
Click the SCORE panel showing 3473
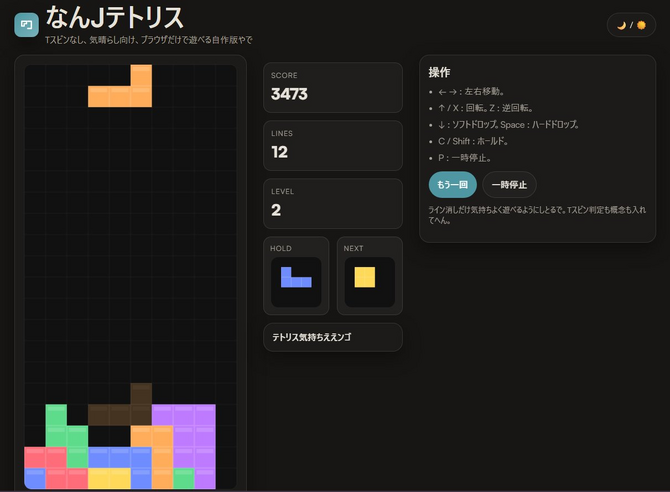tap(332, 86)
